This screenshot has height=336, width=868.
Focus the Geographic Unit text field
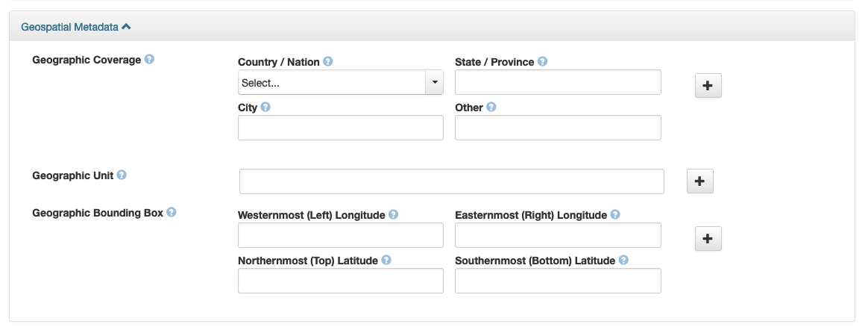[x=451, y=181]
